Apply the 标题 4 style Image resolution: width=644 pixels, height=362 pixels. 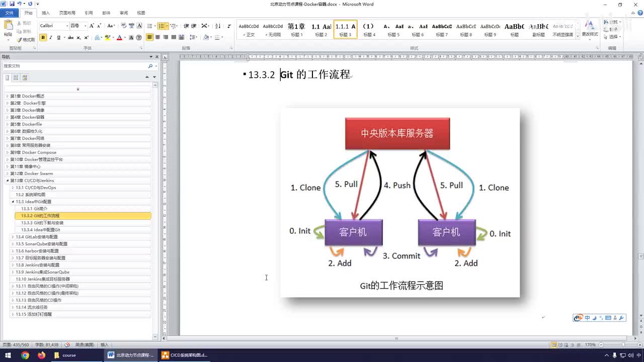coord(369,30)
